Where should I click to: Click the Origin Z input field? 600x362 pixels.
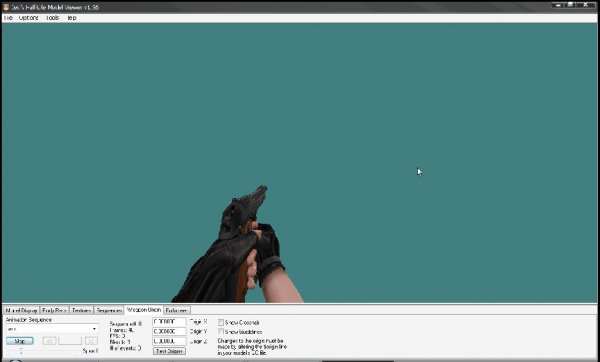pos(169,341)
